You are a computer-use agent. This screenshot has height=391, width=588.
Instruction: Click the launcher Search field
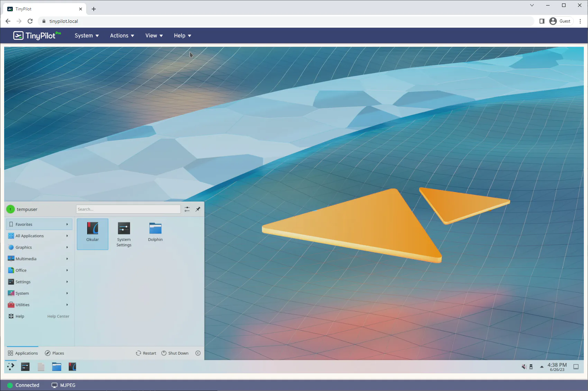[x=128, y=209]
